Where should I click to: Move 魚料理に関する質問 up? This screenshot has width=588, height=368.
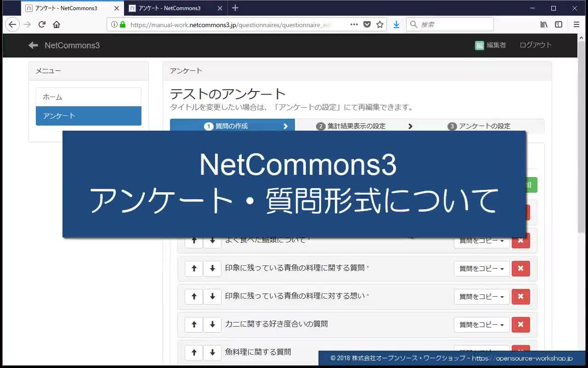pyautogui.click(x=194, y=353)
